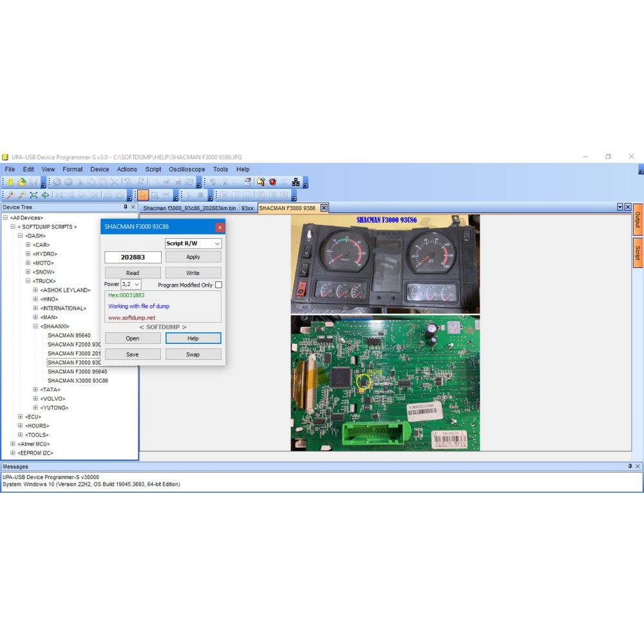Click the New file toolbar icon
This screenshot has width=644, height=644.
coord(10,182)
